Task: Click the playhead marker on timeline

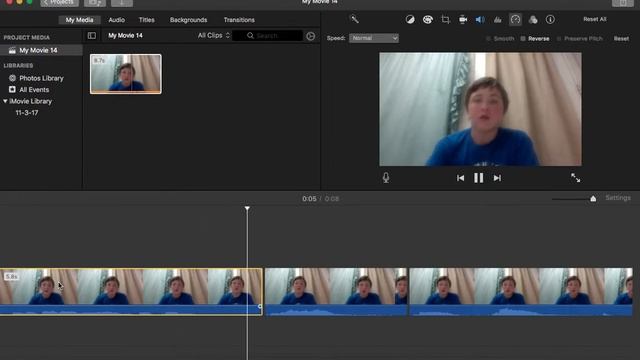Action: [247, 209]
